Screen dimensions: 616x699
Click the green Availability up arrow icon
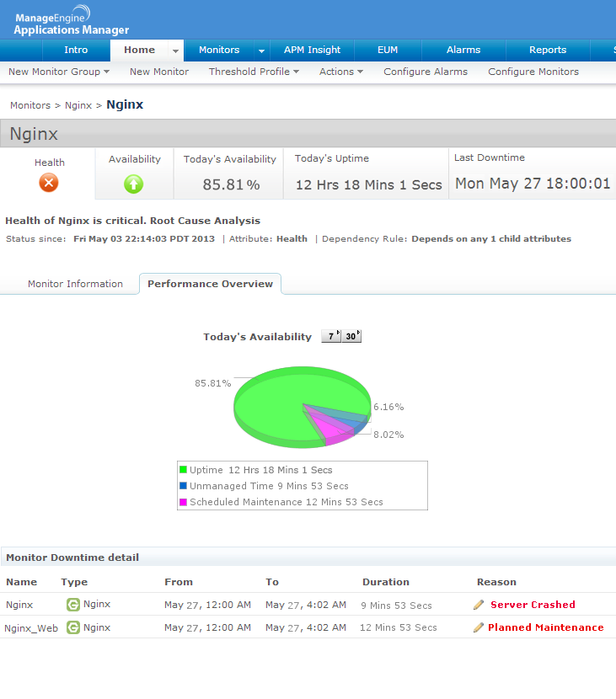(133, 184)
